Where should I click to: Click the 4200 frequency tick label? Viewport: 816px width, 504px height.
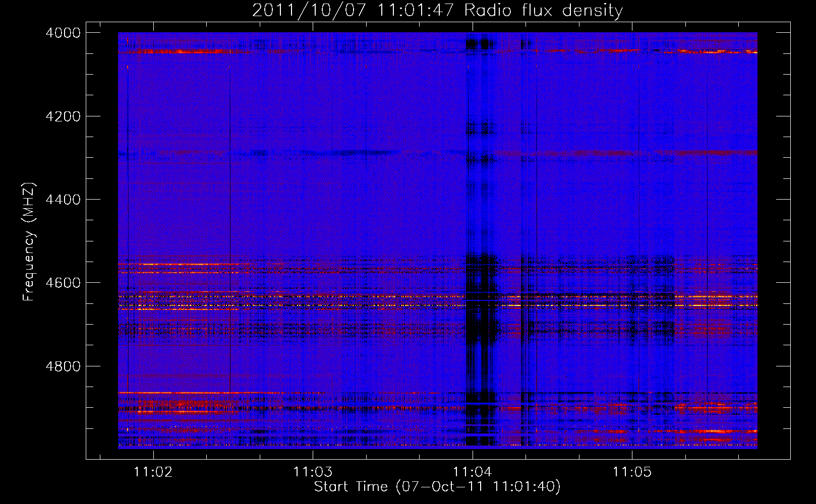point(63,116)
